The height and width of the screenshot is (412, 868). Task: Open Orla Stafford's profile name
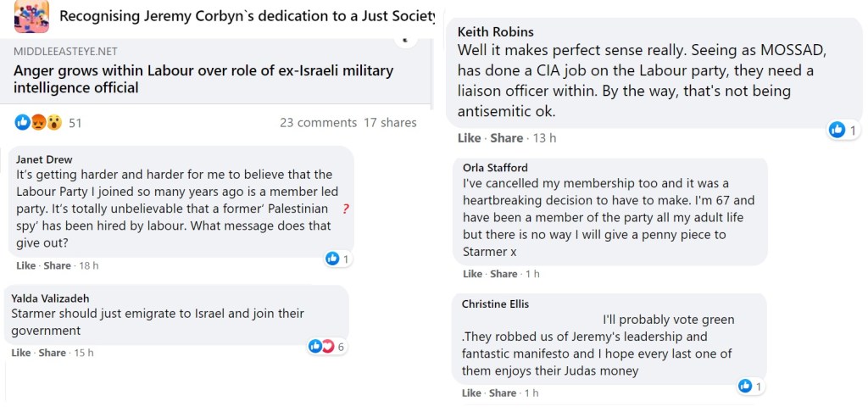(x=495, y=167)
